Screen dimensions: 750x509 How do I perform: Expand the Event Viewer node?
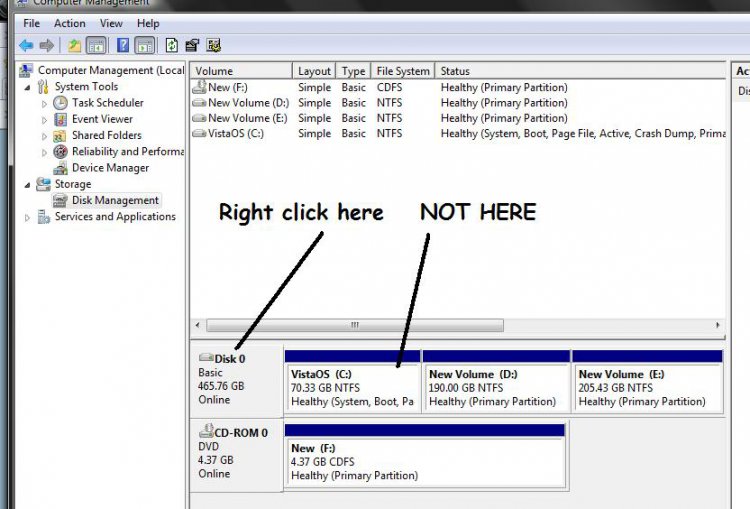[x=44, y=120]
